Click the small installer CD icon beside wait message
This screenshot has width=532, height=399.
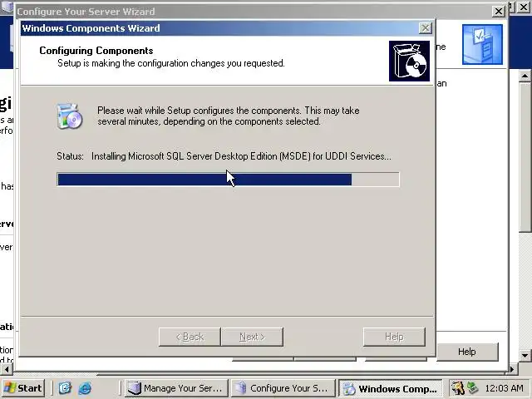click(70, 116)
